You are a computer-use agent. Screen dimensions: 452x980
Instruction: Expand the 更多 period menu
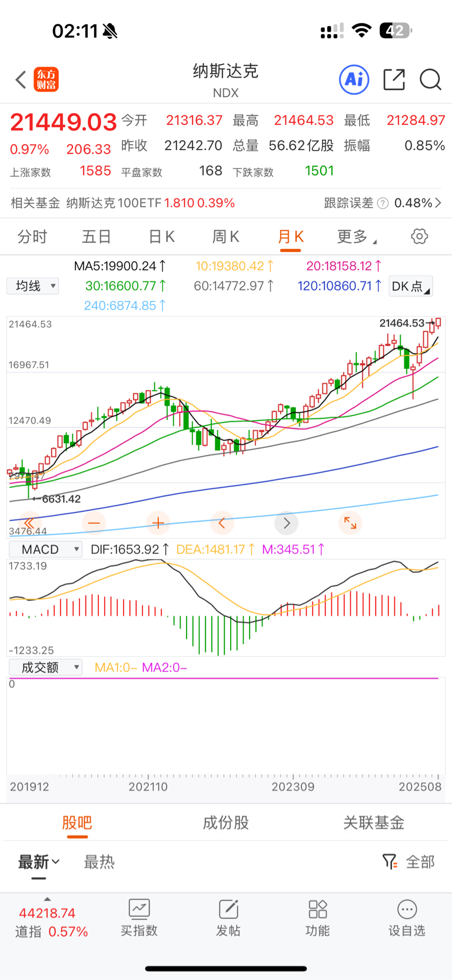(x=357, y=237)
